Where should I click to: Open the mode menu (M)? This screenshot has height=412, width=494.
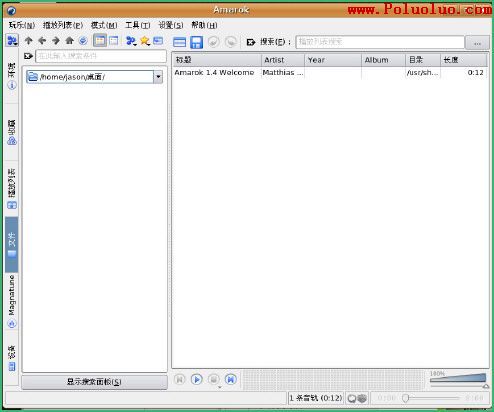coord(104,25)
